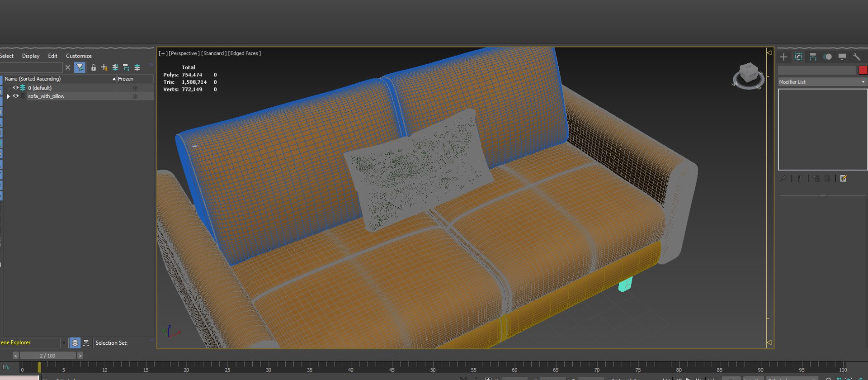The height and width of the screenshot is (380, 868).
Task: Click Make Unique icon below modifier stack
Action: 816,179
